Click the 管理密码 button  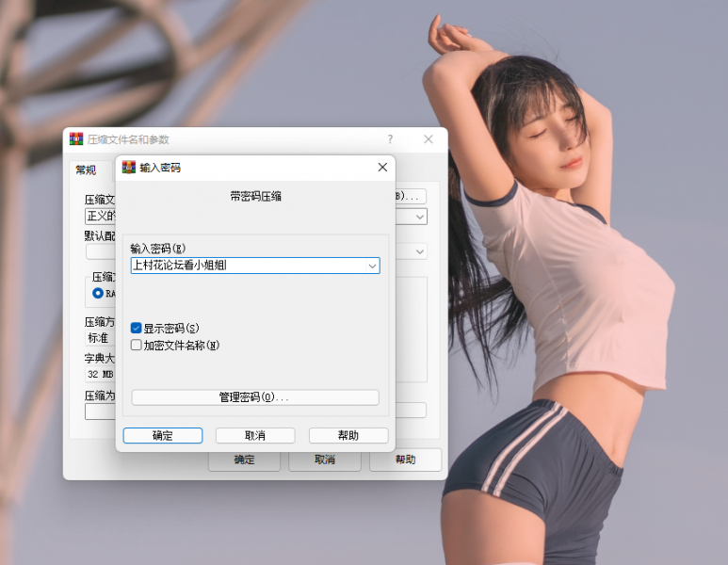pyautogui.click(x=254, y=397)
